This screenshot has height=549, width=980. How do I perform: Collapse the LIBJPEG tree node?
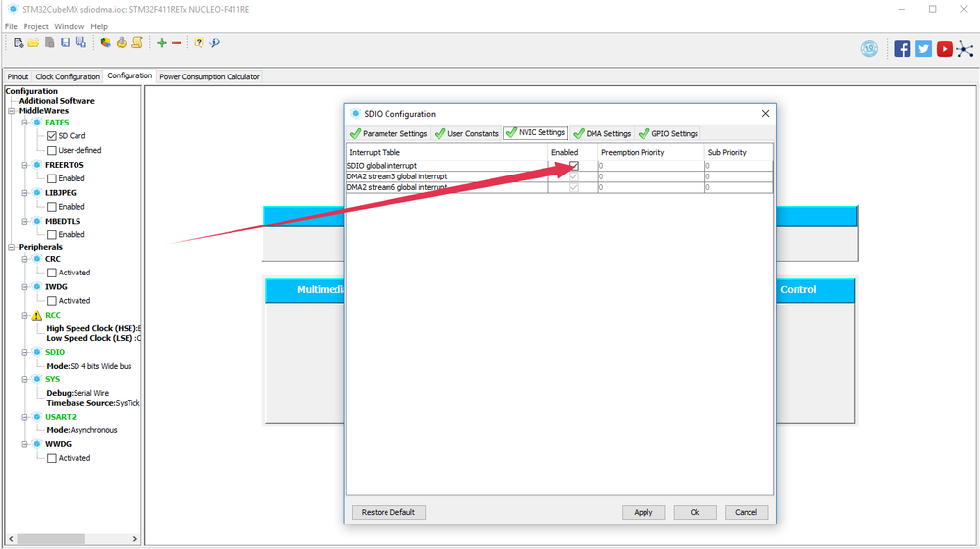pos(25,193)
